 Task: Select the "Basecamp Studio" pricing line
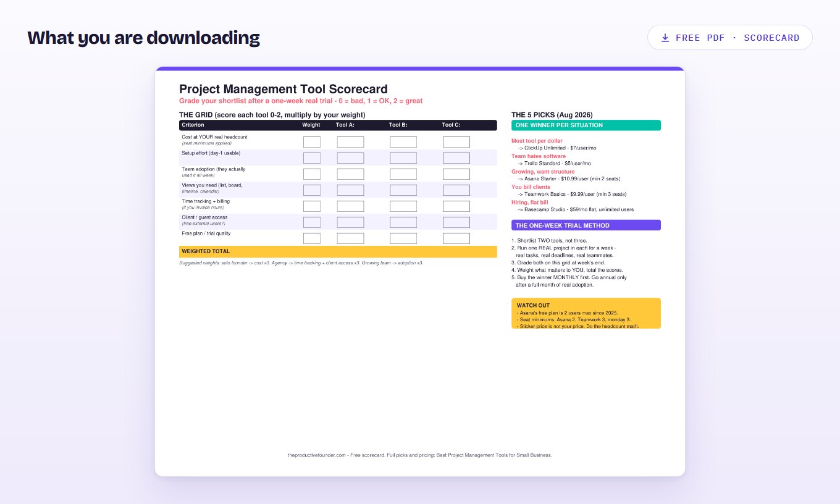pyautogui.click(x=576, y=210)
